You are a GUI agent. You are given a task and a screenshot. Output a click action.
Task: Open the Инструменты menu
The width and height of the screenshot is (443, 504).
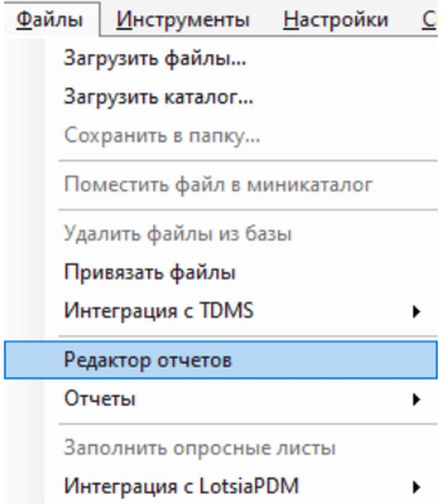(x=183, y=20)
